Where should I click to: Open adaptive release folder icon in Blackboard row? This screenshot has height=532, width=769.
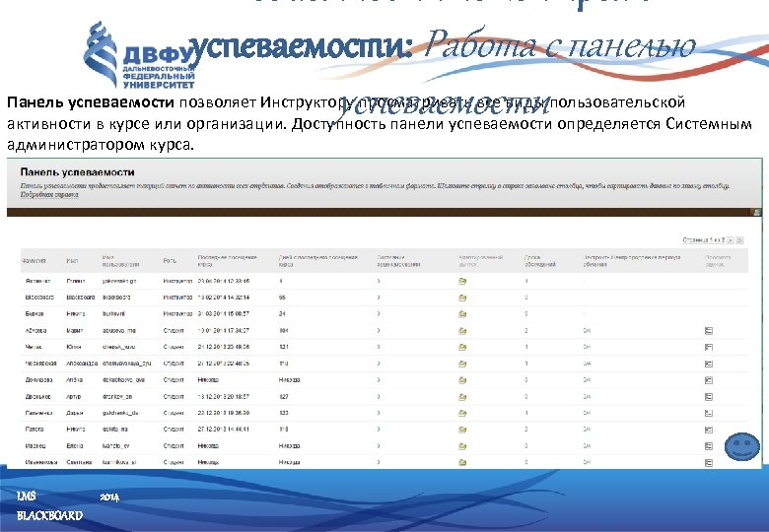pos(462,298)
